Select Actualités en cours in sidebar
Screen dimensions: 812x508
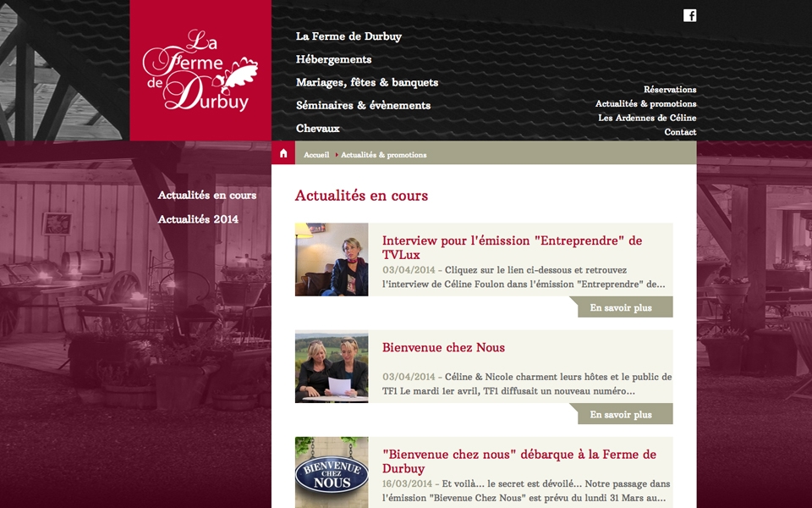[206, 195]
